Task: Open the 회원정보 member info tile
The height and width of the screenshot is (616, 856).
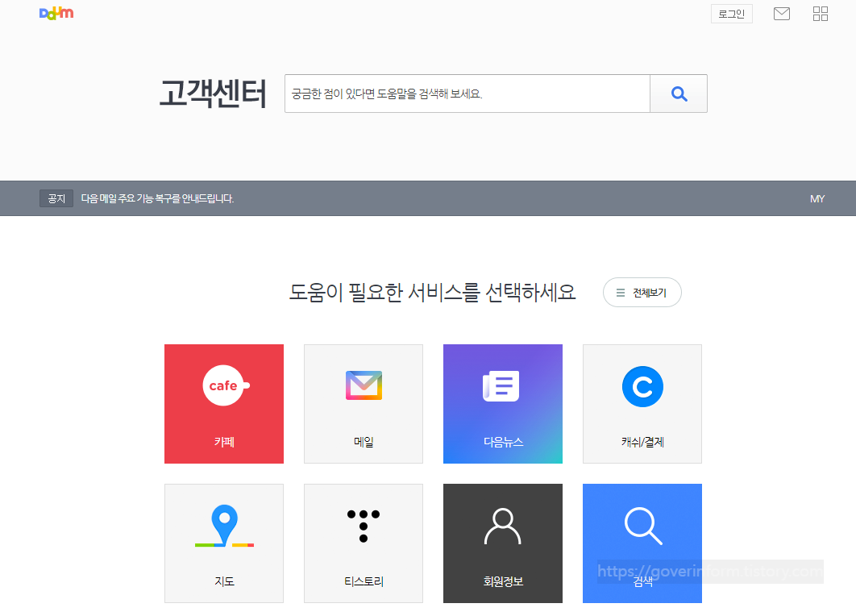Action: [503, 543]
